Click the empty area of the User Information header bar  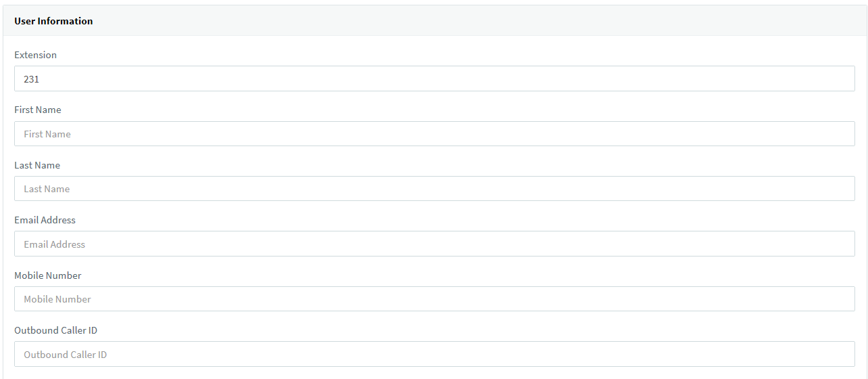[x=473, y=21]
